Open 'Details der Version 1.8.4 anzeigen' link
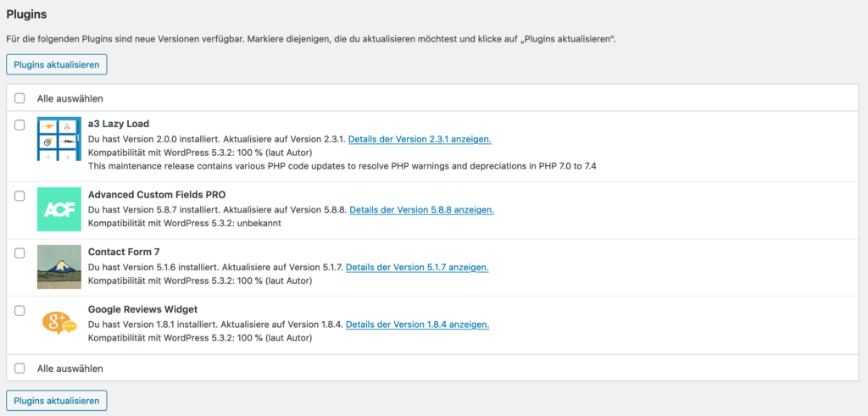 pos(417,324)
